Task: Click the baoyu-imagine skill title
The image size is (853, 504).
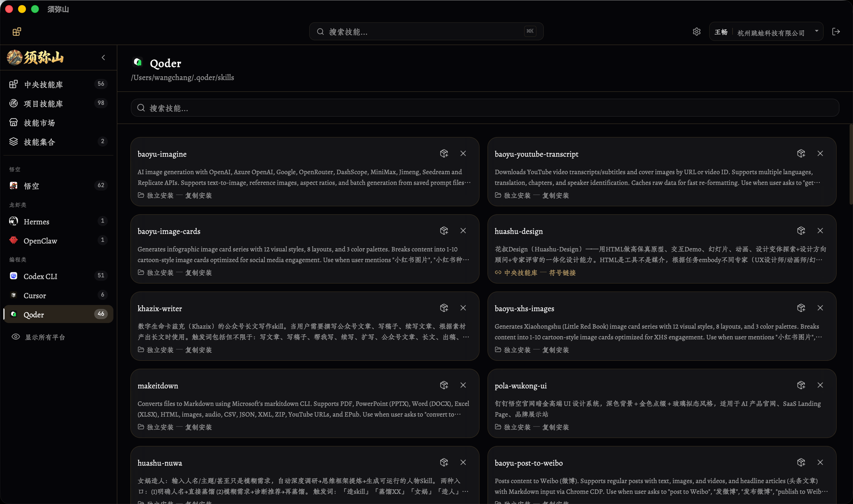Action: pyautogui.click(x=162, y=154)
